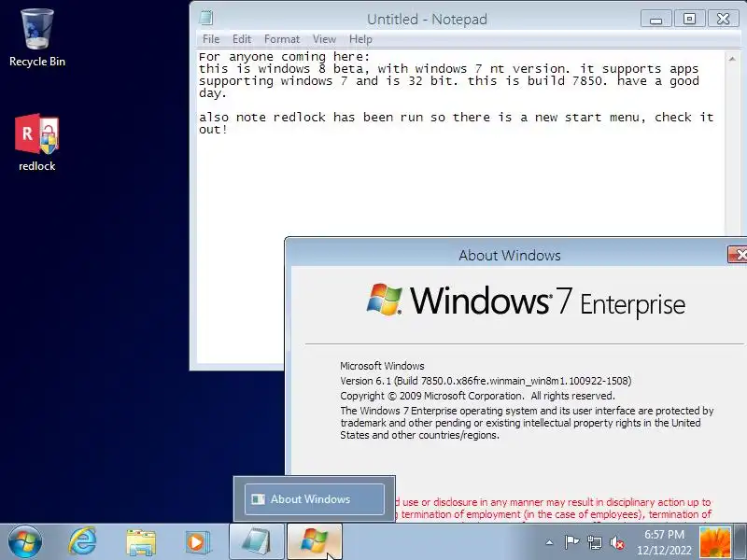
Task: Minimize the Notepad window
Action: [x=656, y=19]
